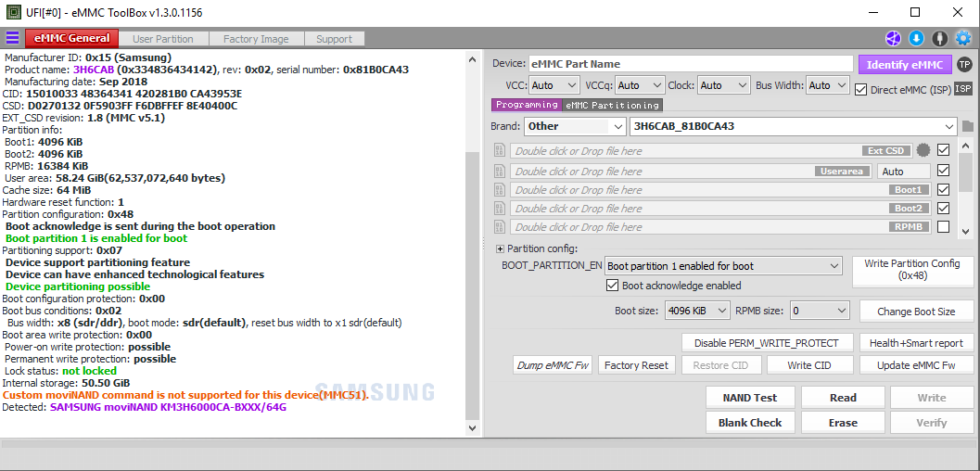Click the binary file icon on RPMB row
The width and height of the screenshot is (980, 471).
(x=500, y=227)
